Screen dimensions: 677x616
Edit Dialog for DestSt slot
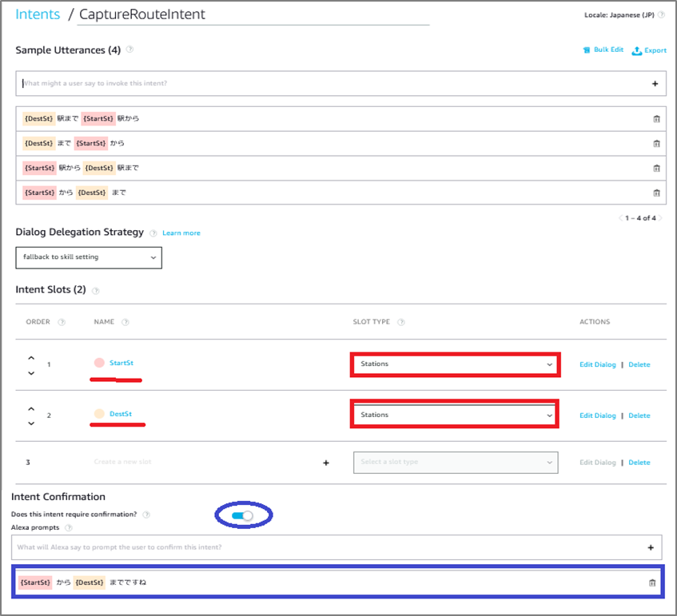pos(598,415)
